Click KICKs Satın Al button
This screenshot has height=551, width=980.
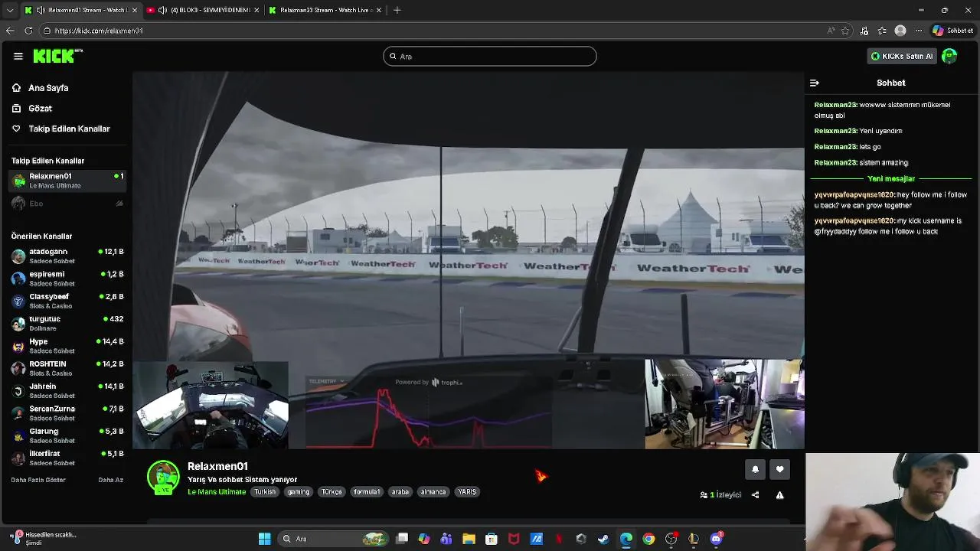click(x=902, y=56)
